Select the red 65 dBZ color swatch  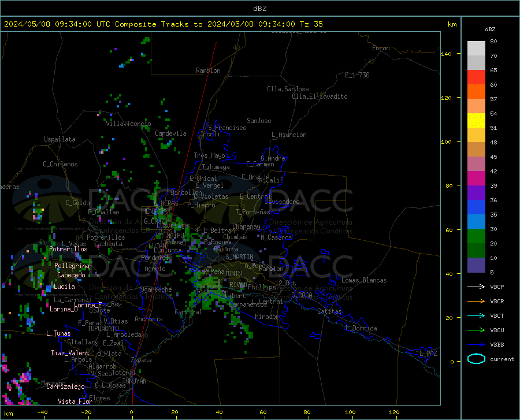pyautogui.click(x=476, y=77)
